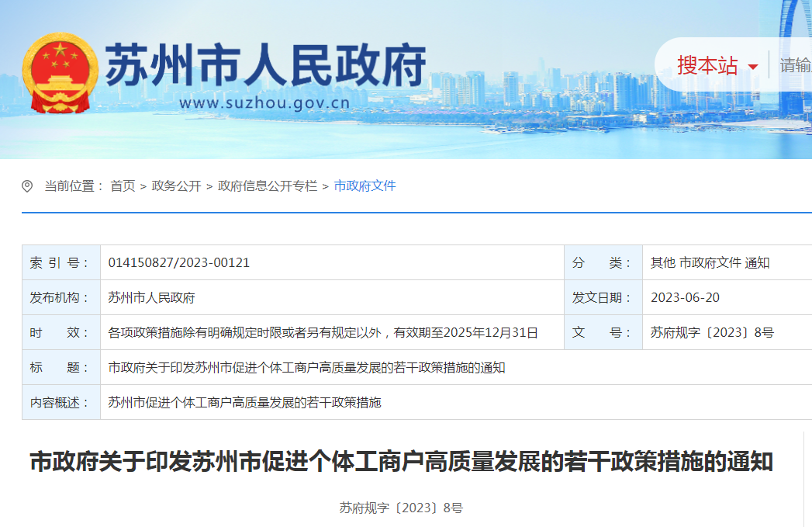Image resolution: width=812 pixels, height=527 pixels.
Task: Click the national emblem logo
Action: pyautogui.click(x=60, y=73)
